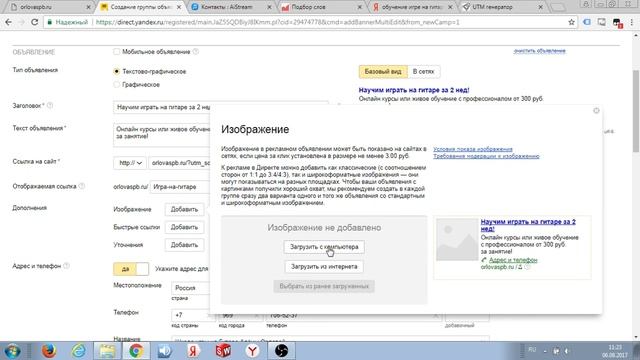Open the Требования модерации к изображению link

coord(486,156)
